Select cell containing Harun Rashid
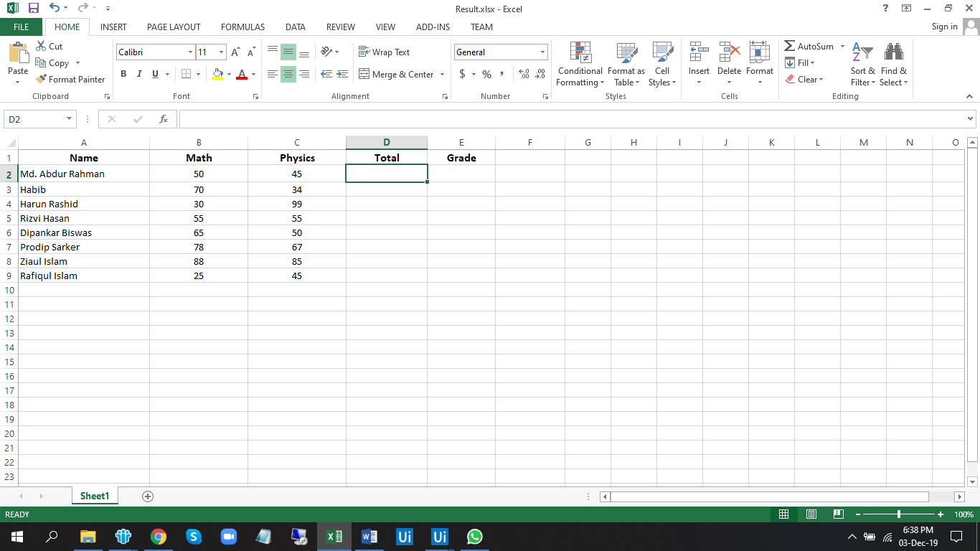The height and width of the screenshot is (551, 980). 84,204
